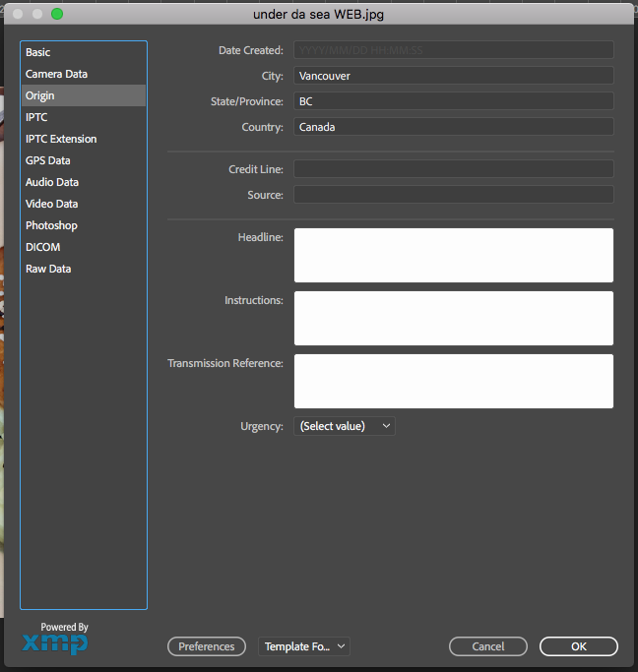This screenshot has height=672, width=638.
Task: Select Video Data in the sidebar
Action: (51, 204)
